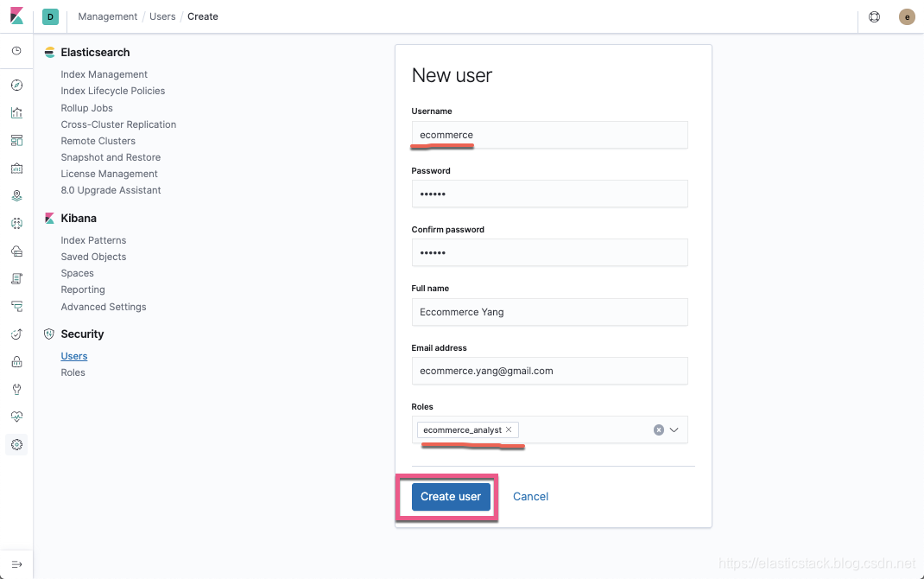Click the Kibana logo
Image resolution: width=924 pixels, height=579 pixels.
click(16, 16)
